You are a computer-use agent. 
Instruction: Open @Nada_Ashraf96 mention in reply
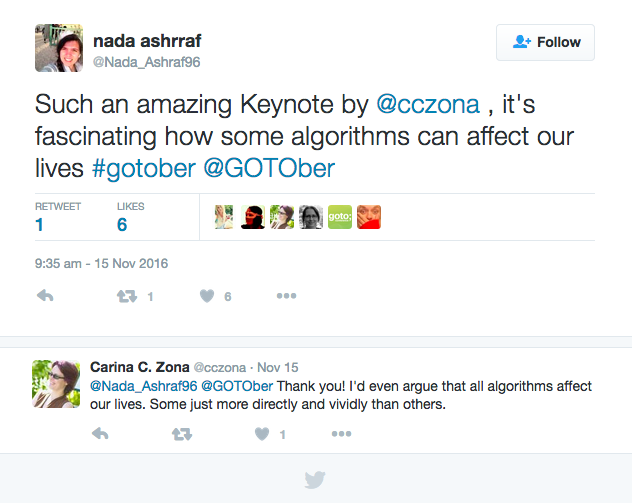143,386
